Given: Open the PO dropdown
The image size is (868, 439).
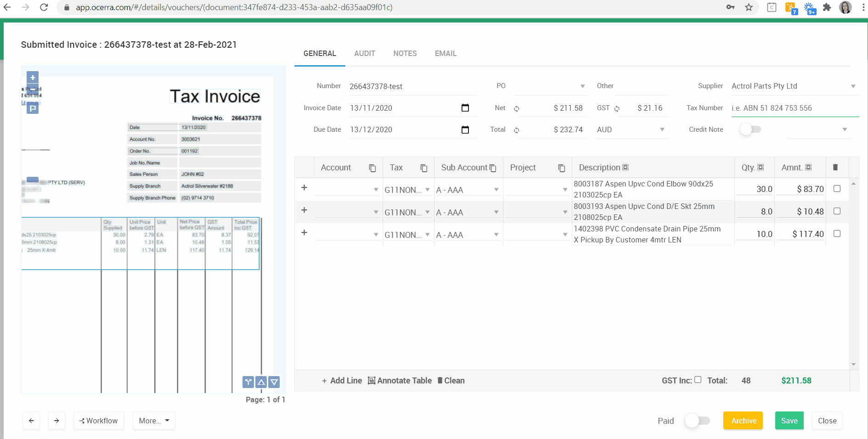Looking at the screenshot, I should [582, 86].
